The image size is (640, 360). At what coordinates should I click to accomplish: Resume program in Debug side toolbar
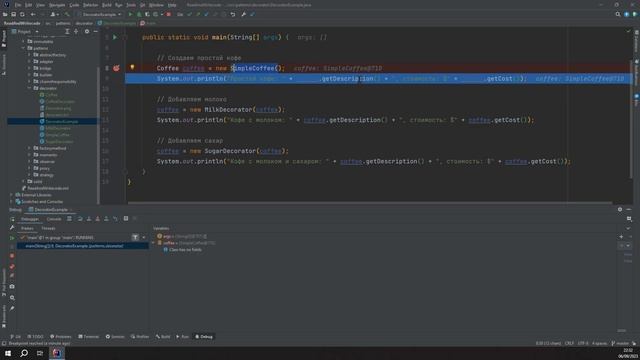click(12, 238)
